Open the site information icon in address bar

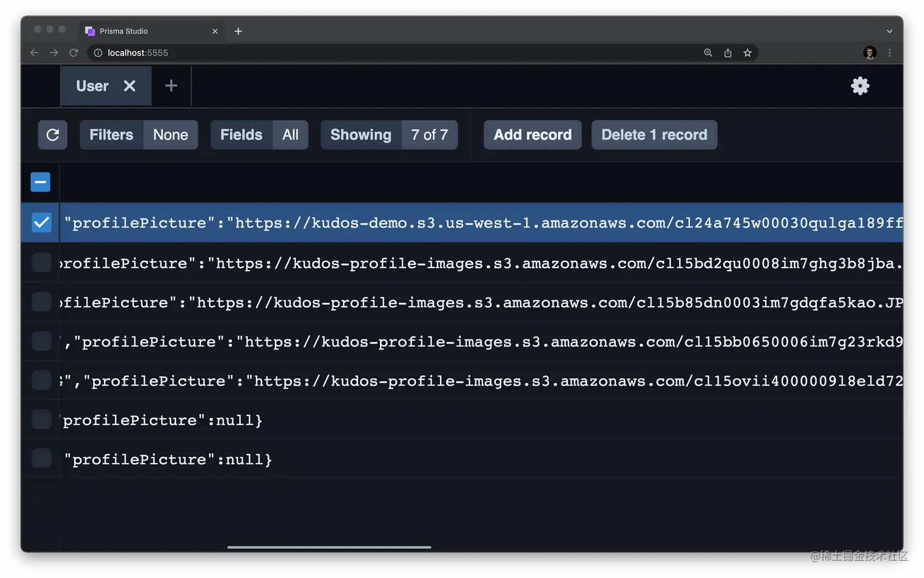[98, 53]
